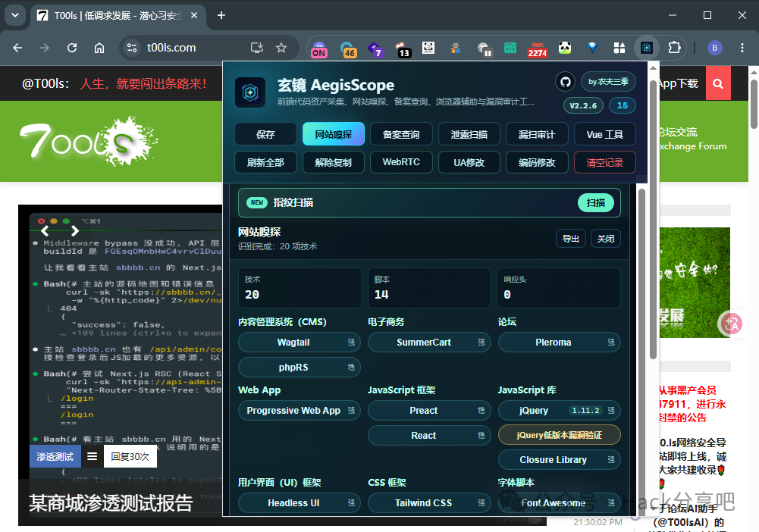This screenshot has width=759, height=532.
Task: Select the 网站嗅探 tab
Action: (x=334, y=134)
